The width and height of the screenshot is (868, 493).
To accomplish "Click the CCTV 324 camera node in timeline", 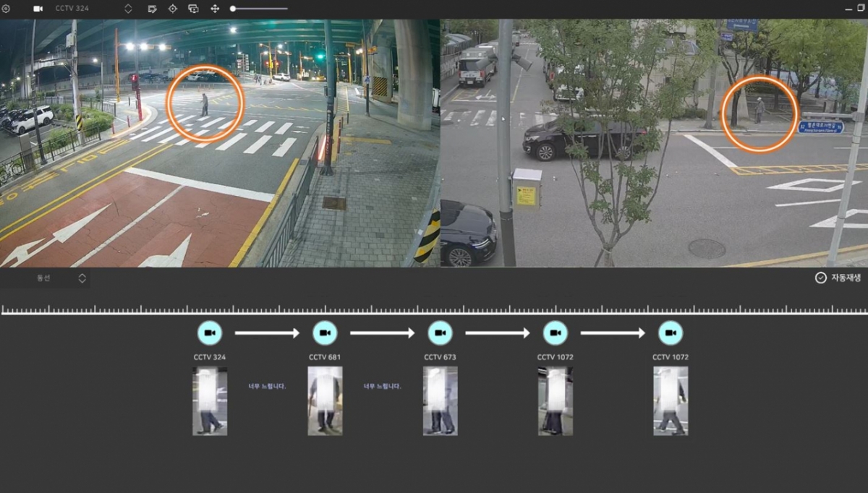I will point(210,333).
